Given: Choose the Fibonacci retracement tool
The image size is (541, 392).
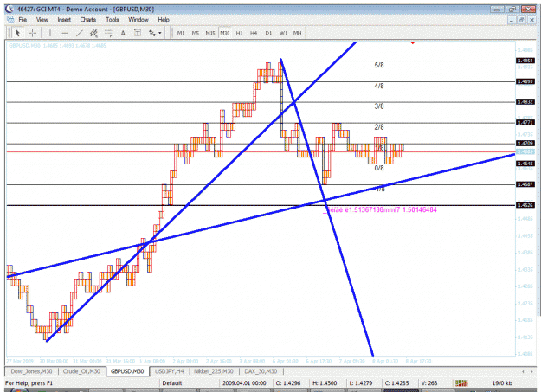Looking at the screenshot, I should [x=108, y=33].
